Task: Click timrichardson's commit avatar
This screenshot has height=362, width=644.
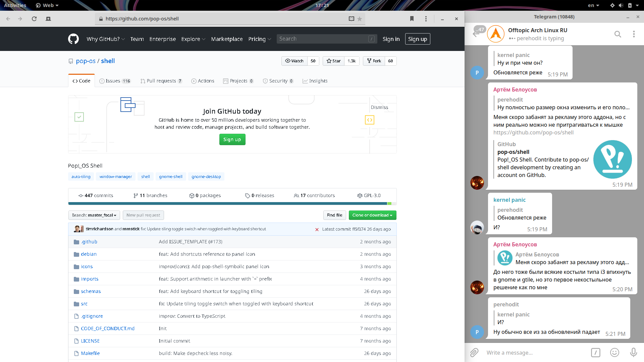Action: coord(77,229)
